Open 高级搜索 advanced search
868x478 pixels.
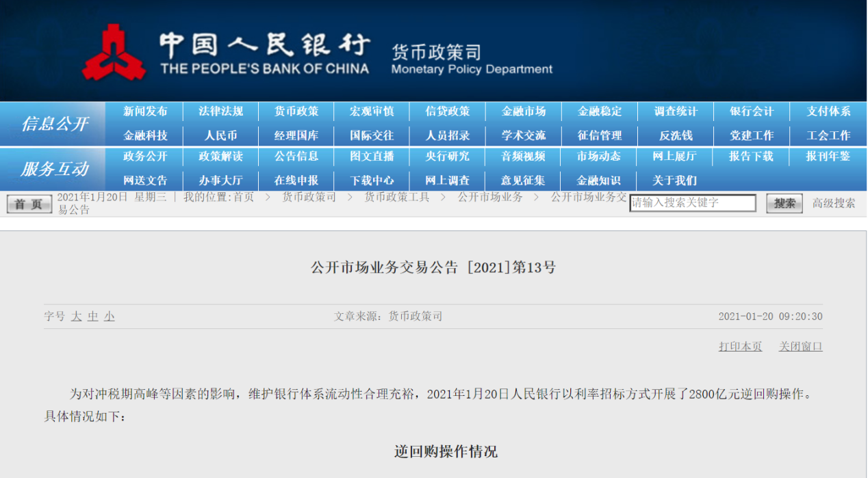834,203
